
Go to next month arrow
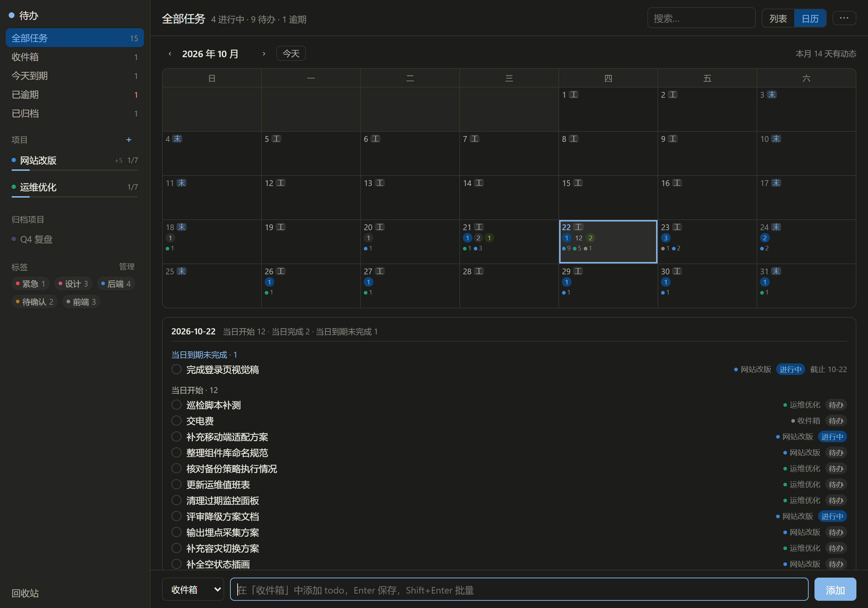click(x=264, y=54)
